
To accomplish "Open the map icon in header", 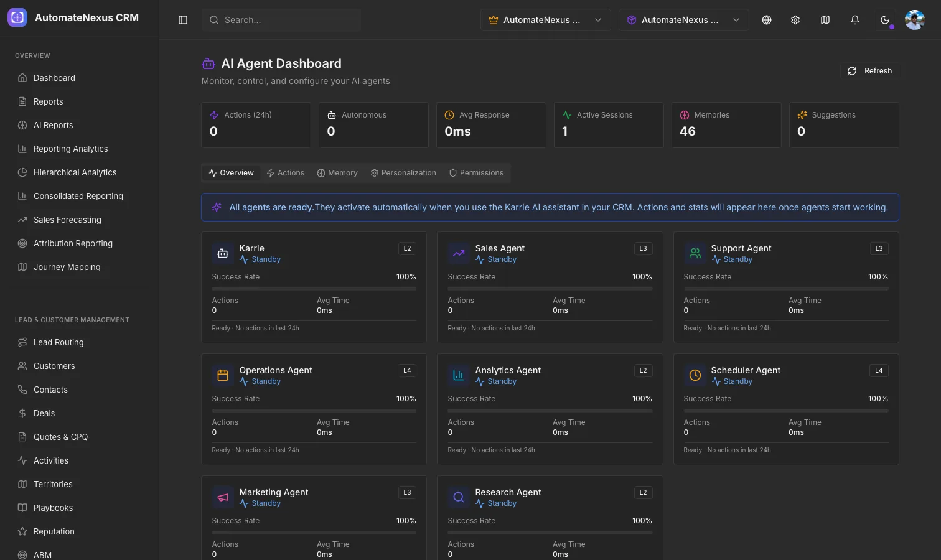I will point(825,20).
